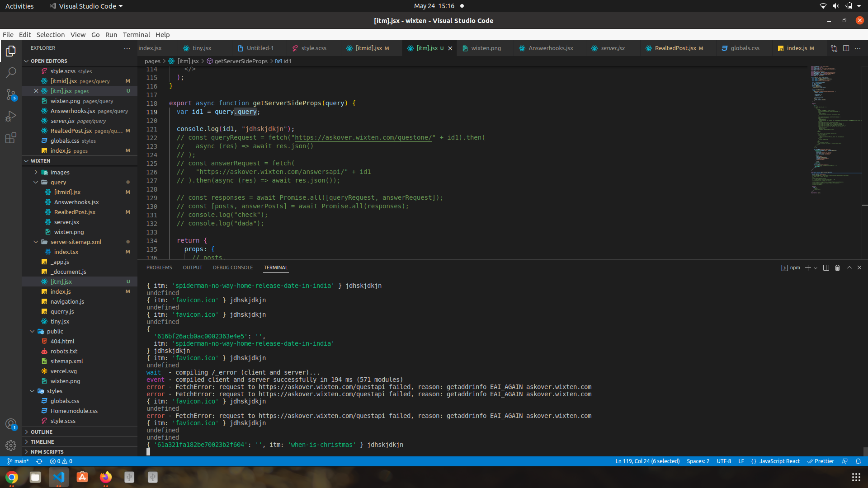Screen dimensions: 868x488
Task: Change end of line sequence LF
Action: [x=741, y=461]
